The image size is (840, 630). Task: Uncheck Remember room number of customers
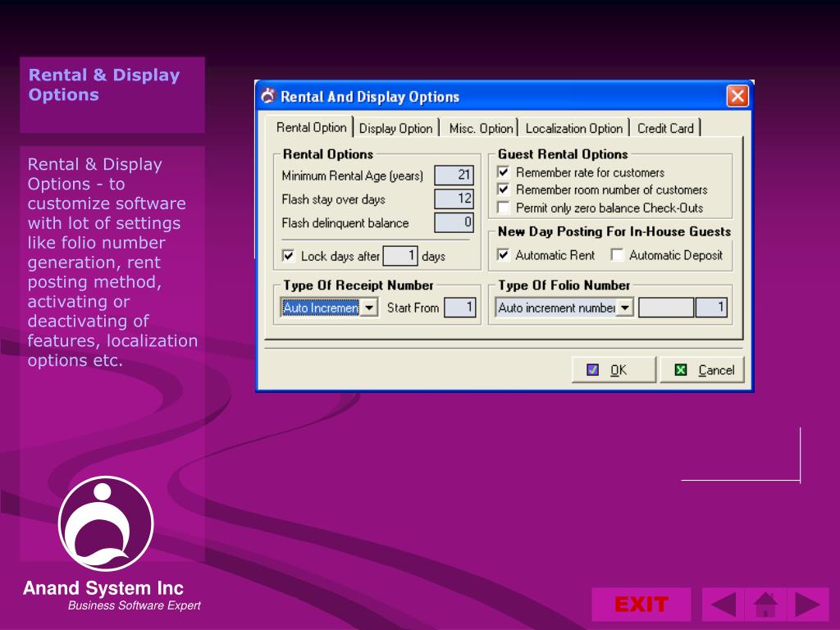tap(504, 189)
